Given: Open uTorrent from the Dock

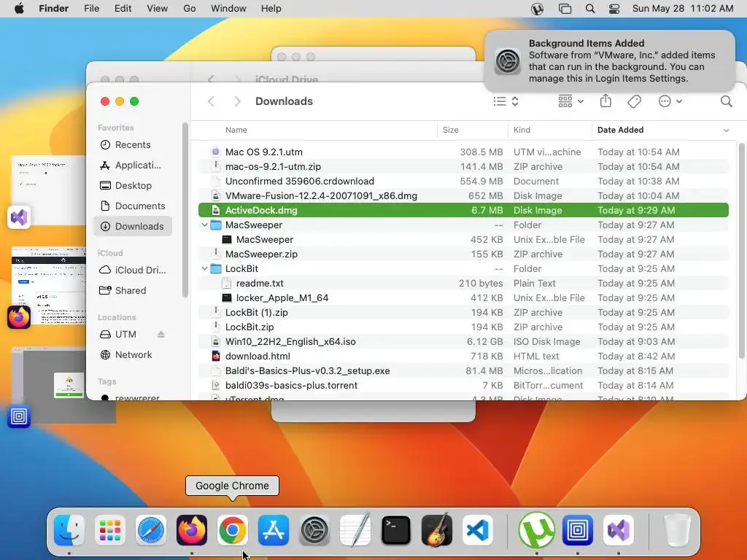Looking at the screenshot, I should (536, 529).
